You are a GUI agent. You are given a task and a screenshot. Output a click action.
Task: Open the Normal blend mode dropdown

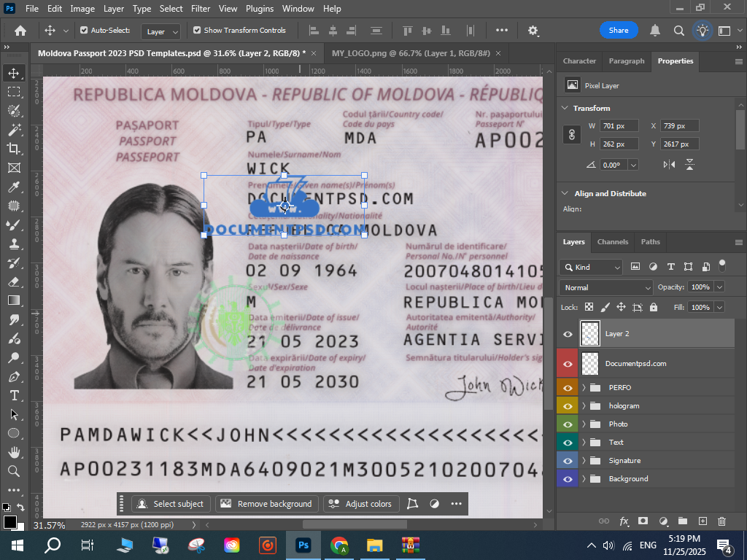tap(605, 287)
